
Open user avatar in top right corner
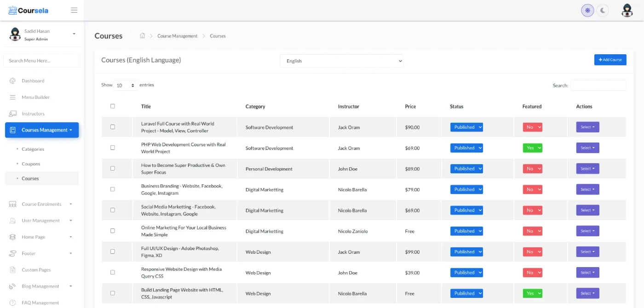pos(627,10)
